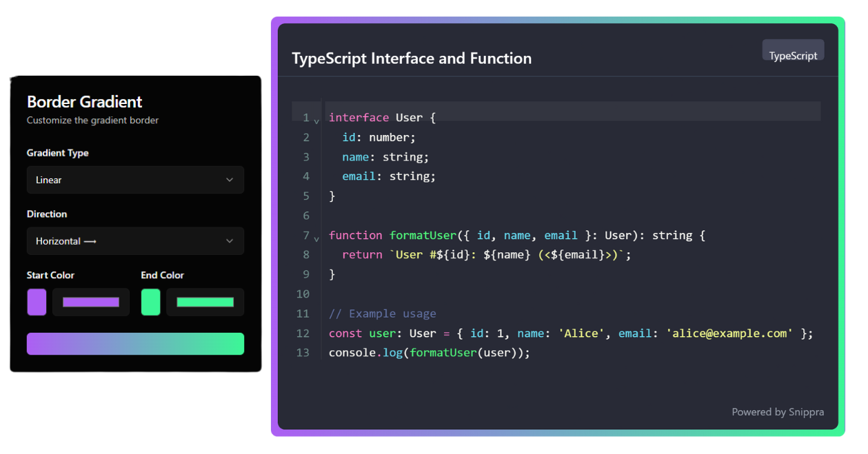Screen dimensions: 868x454
Task: Click line number 5 in the gutter
Action: (305, 196)
